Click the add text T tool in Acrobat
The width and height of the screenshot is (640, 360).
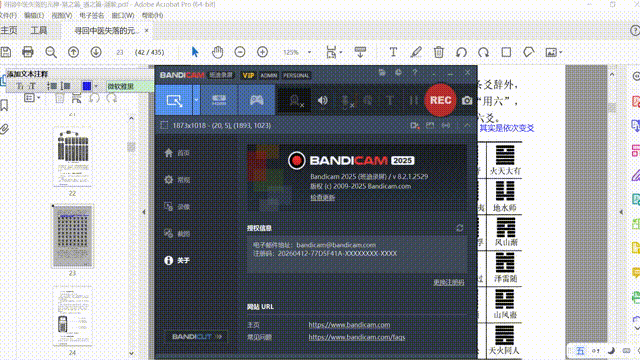[x=393, y=52]
